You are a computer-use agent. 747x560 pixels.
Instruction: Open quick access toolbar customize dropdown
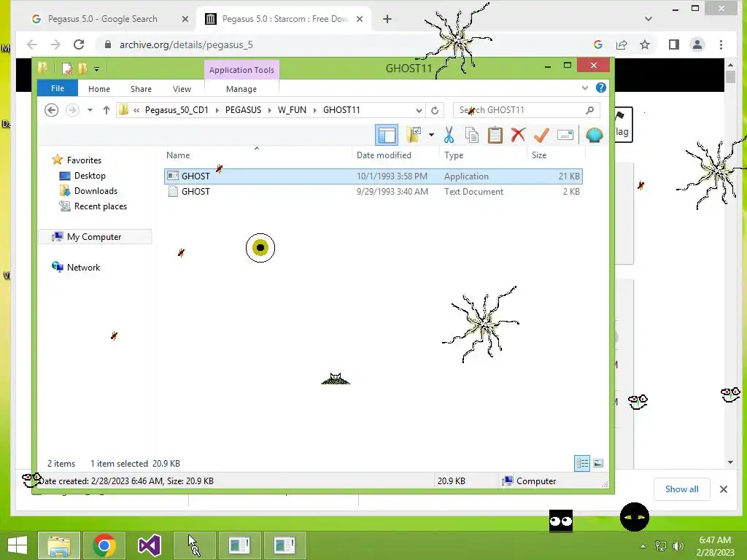pyautogui.click(x=96, y=69)
